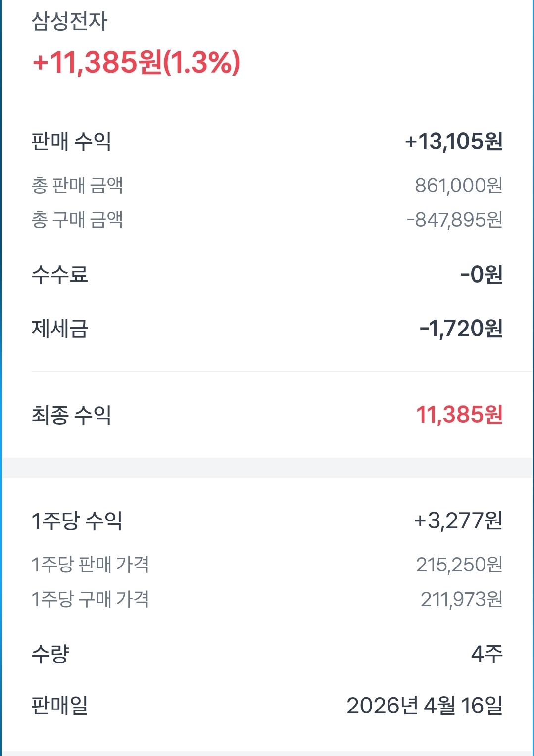This screenshot has height=756, width=534.
Task: Tap the 총 판매 금액 row
Action: point(267,186)
